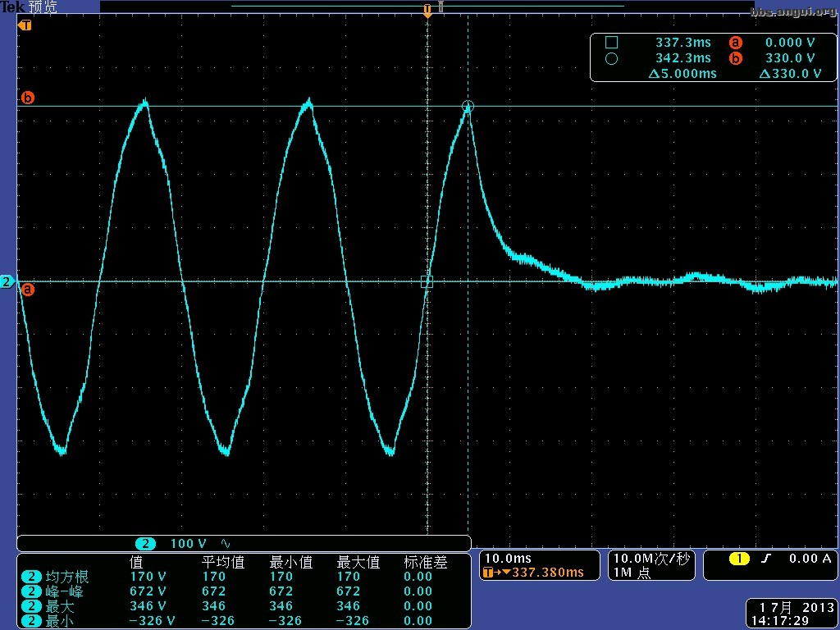Click the circle cursor symbol in readout box

coord(610,58)
